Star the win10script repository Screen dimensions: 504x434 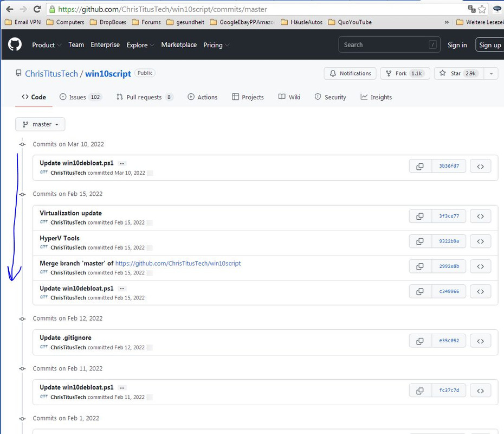[459, 73]
